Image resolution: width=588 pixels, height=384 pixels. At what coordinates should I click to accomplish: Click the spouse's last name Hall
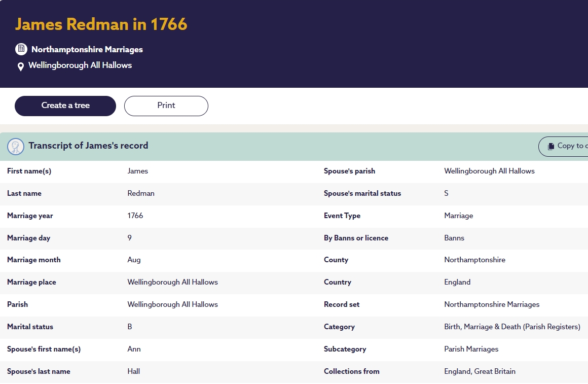pyautogui.click(x=133, y=371)
